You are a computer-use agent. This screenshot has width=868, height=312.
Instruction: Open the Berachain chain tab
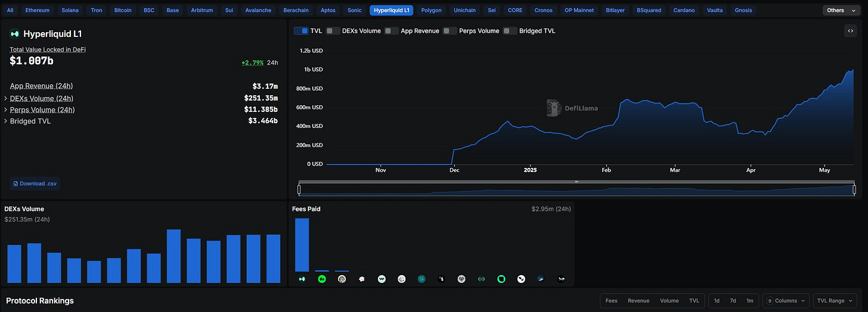pyautogui.click(x=296, y=10)
